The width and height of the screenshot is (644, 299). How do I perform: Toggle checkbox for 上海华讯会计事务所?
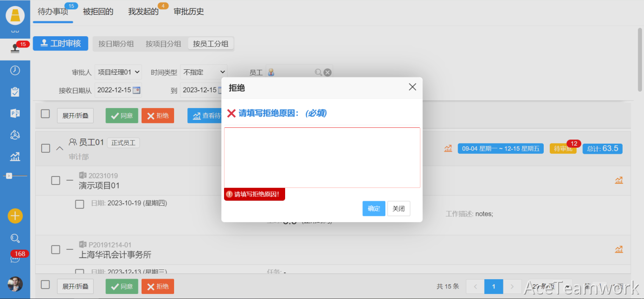pos(56,250)
